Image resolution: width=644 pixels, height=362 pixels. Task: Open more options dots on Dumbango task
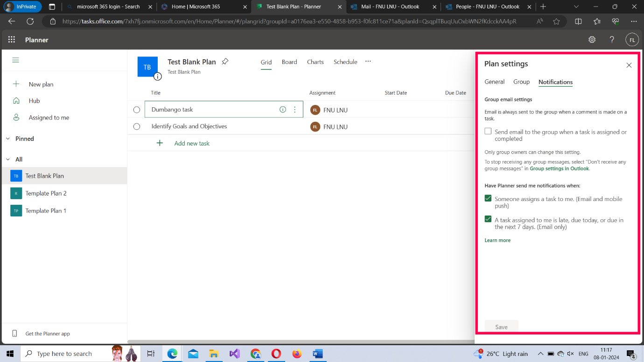294,110
